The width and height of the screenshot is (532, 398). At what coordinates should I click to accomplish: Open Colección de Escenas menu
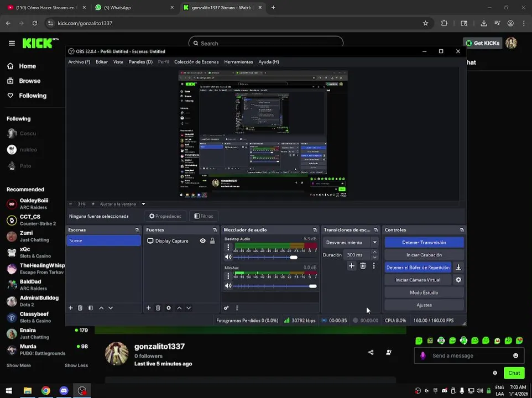[x=196, y=62]
